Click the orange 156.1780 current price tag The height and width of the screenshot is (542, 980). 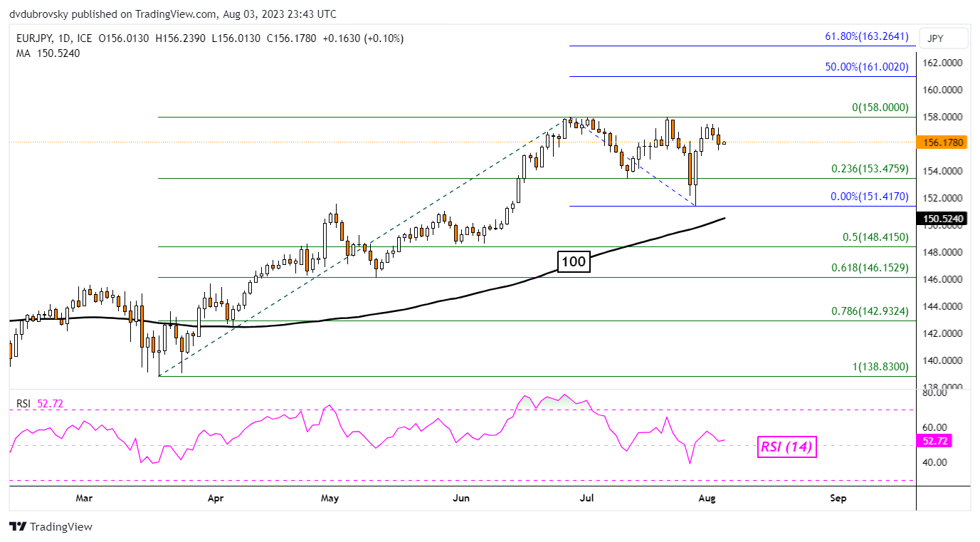(943, 142)
